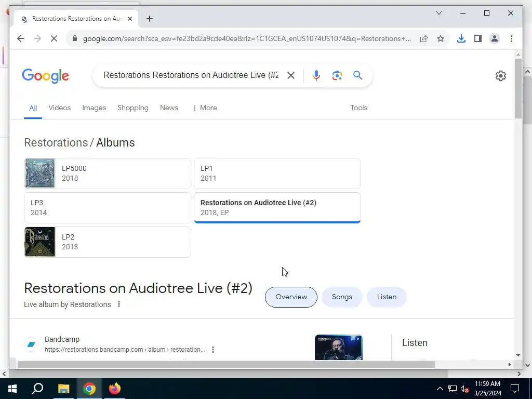The width and height of the screenshot is (532, 399).
Task: Click the scroll right arrow
Action: click(509, 365)
